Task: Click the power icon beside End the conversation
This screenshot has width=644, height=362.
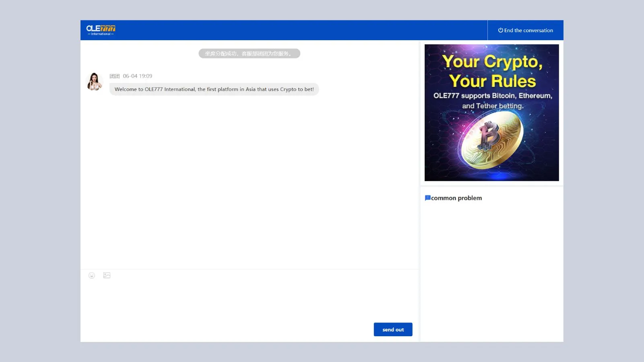Action: 500,30
